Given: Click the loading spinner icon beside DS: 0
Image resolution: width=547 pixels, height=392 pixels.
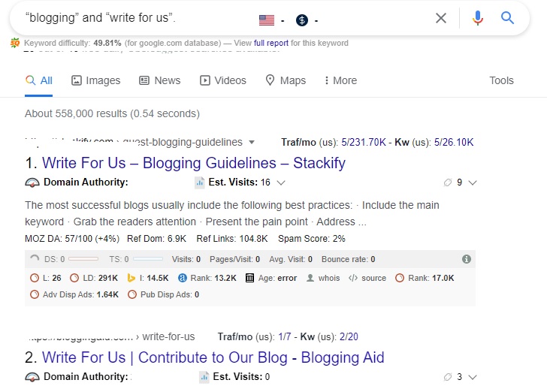Looking at the screenshot, I should [x=35, y=259].
